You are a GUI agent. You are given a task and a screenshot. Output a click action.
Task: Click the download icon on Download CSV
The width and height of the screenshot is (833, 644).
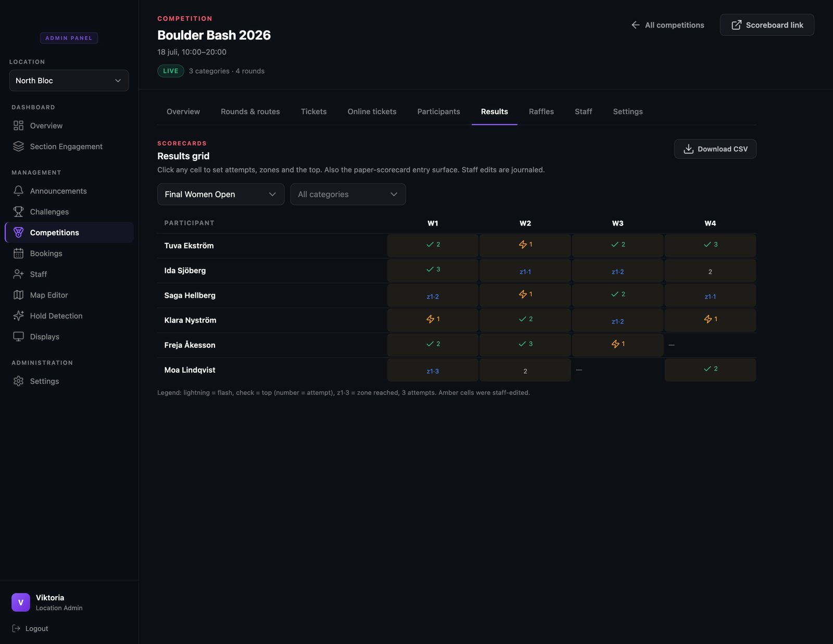point(688,149)
